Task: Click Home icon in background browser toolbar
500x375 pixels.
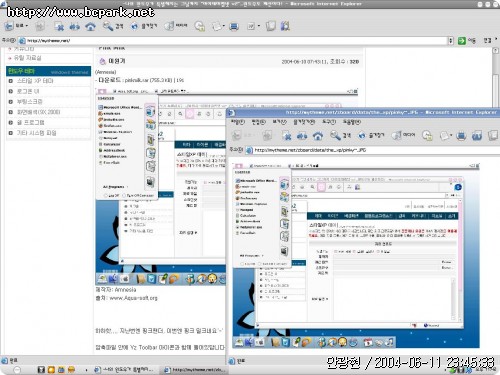Action: 90,26
